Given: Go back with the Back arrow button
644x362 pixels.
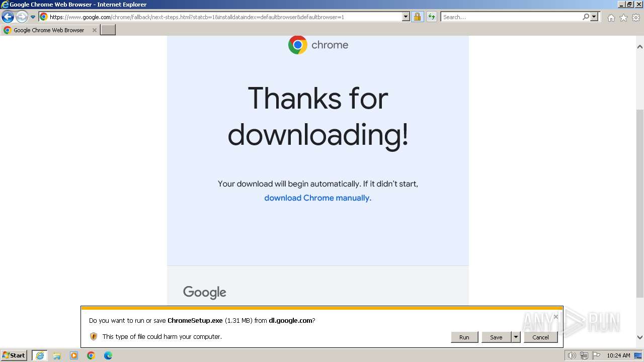Looking at the screenshot, I should [x=8, y=17].
